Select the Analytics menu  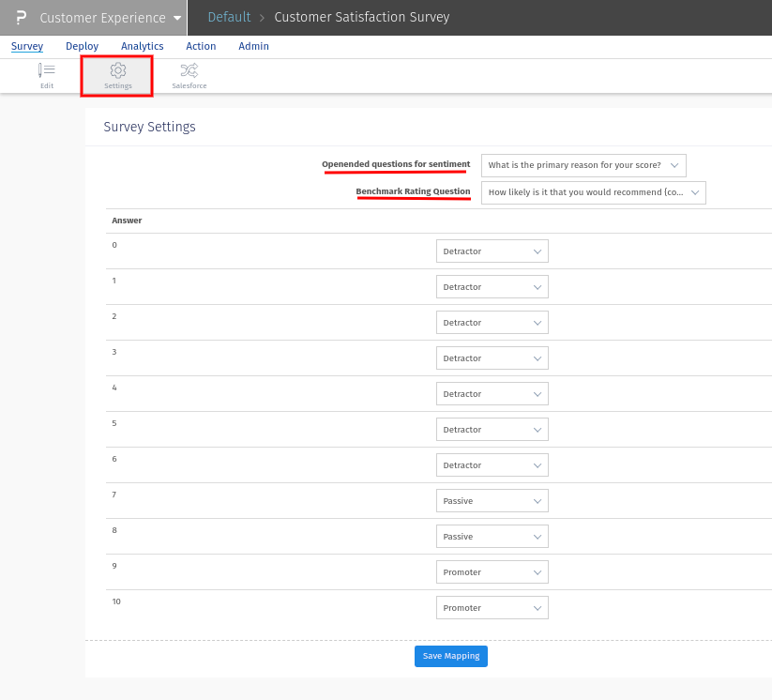click(x=142, y=46)
